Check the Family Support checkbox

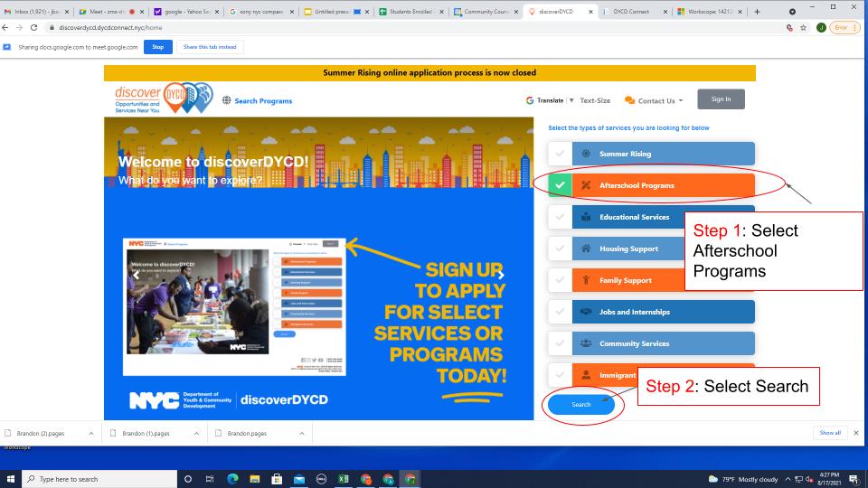(x=560, y=280)
